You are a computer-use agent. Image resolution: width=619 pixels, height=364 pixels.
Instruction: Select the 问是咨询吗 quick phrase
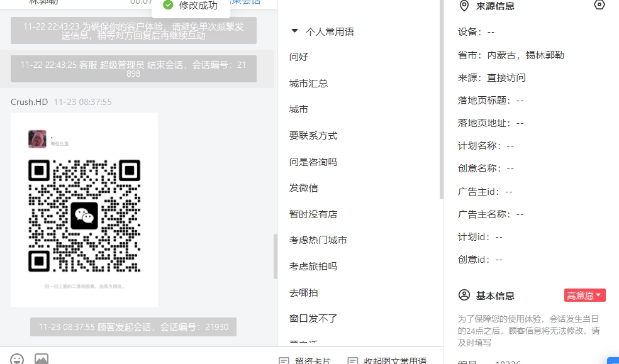pos(313,162)
